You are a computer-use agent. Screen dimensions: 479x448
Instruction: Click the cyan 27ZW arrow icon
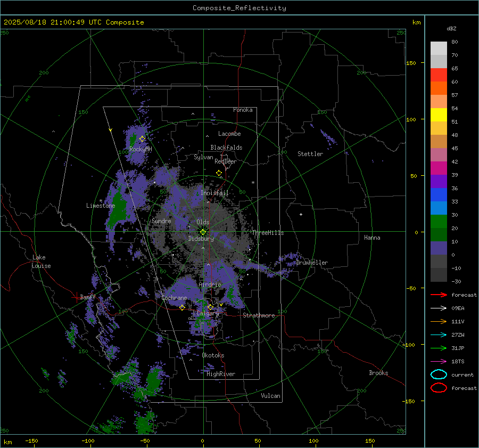pyautogui.click(x=439, y=335)
